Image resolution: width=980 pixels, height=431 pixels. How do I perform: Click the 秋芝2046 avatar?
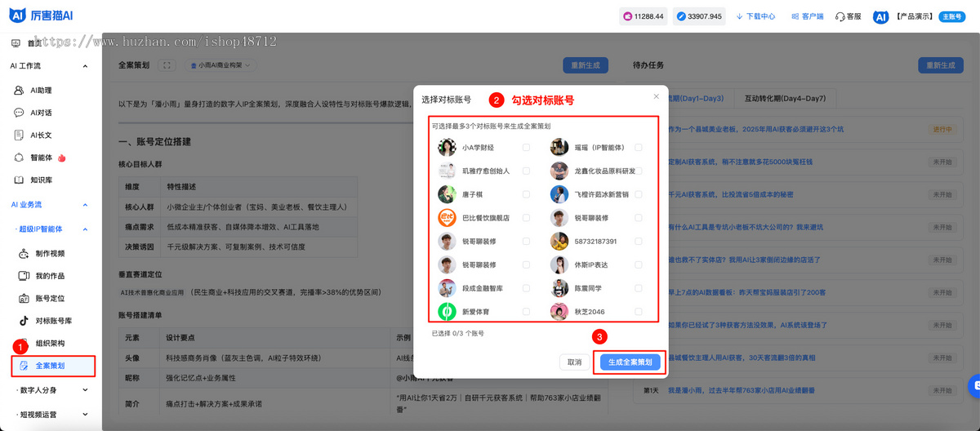tap(559, 311)
